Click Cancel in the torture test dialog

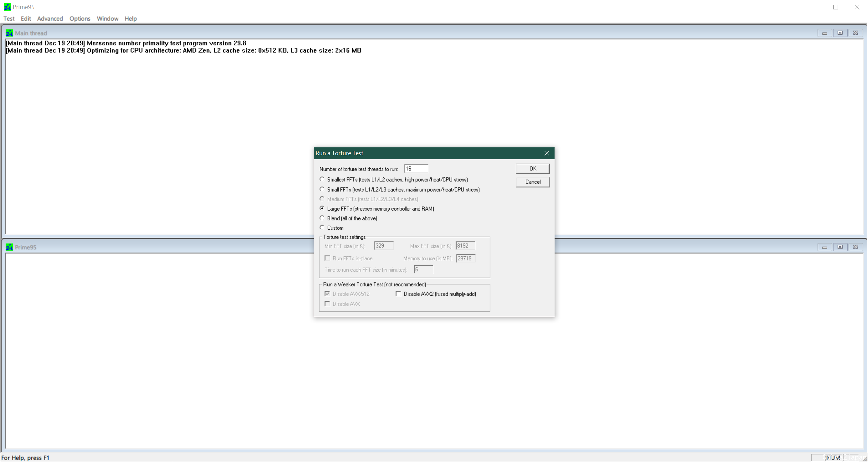pyautogui.click(x=532, y=182)
